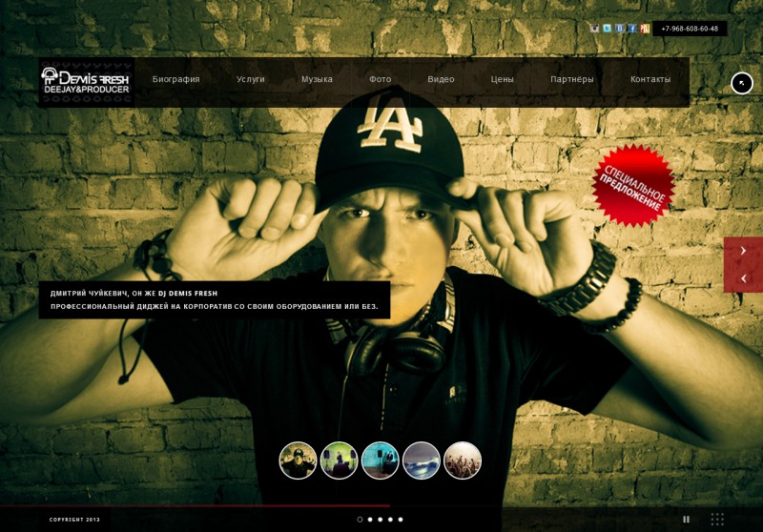Pause the slideshow
Viewport: 763px width, 532px height.
(686, 520)
